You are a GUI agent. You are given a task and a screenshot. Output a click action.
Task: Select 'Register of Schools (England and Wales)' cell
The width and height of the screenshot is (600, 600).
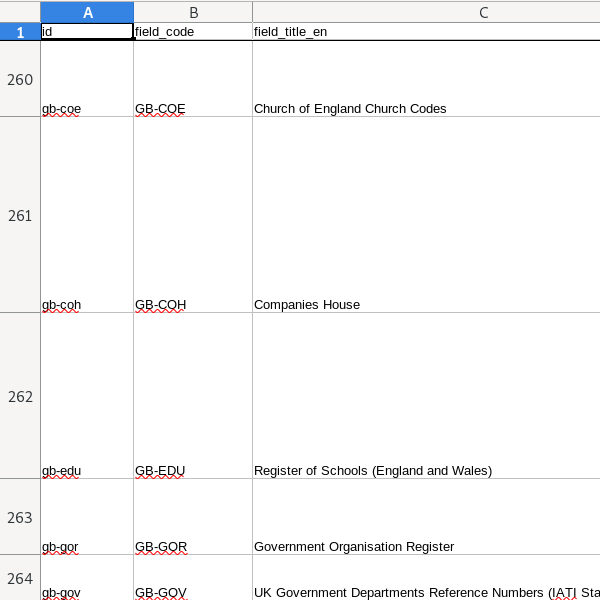click(426, 396)
